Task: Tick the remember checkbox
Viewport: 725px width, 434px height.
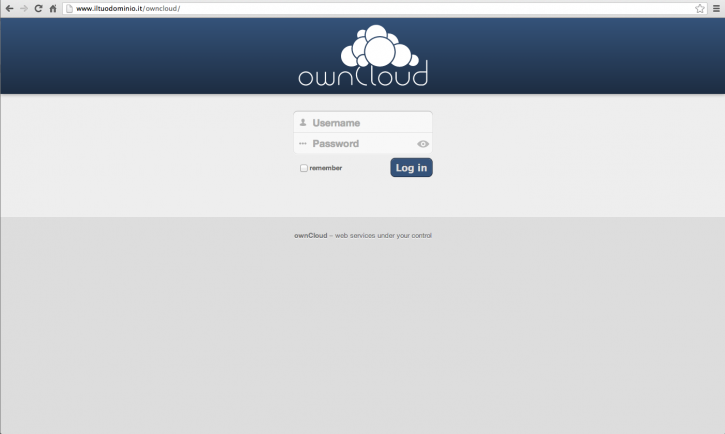Action: [304, 168]
